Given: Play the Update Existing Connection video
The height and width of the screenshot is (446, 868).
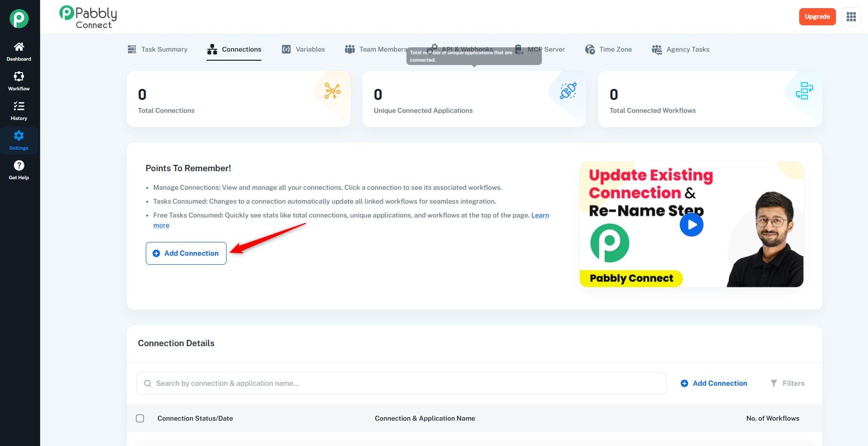Looking at the screenshot, I should [691, 225].
